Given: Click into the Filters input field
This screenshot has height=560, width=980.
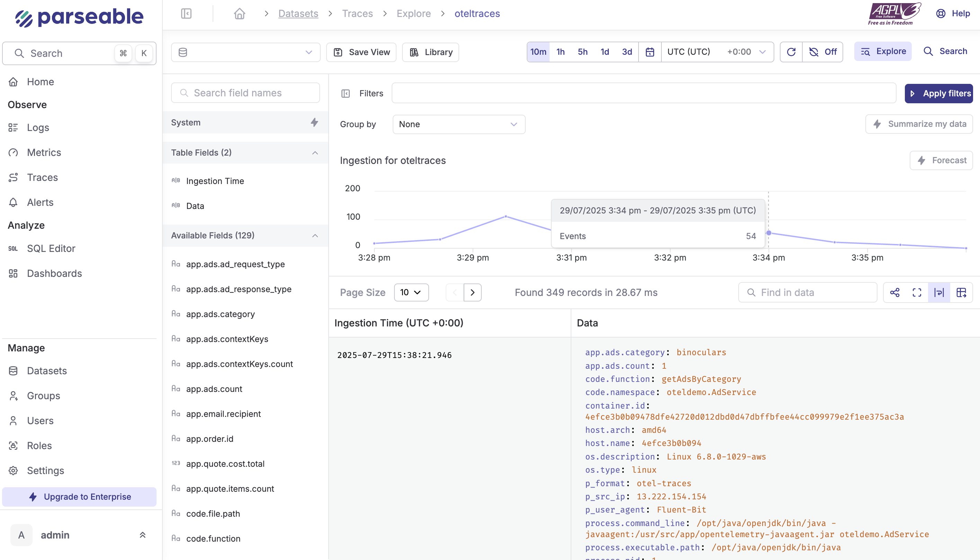Looking at the screenshot, I should (644, 93).
